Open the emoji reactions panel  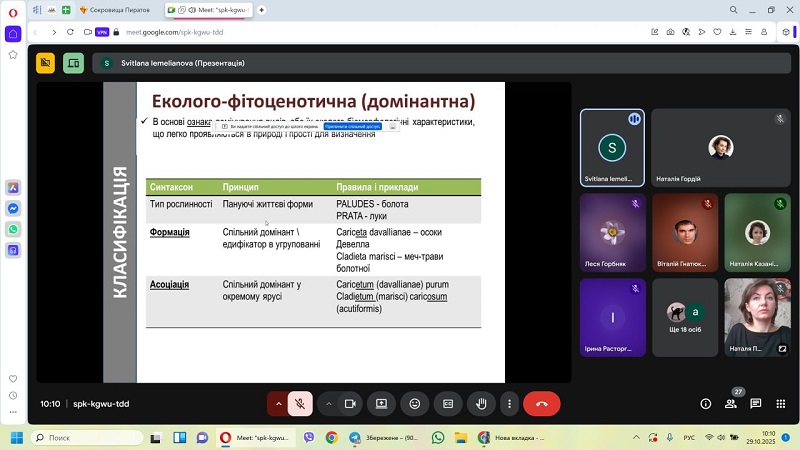tap(414, 404)
